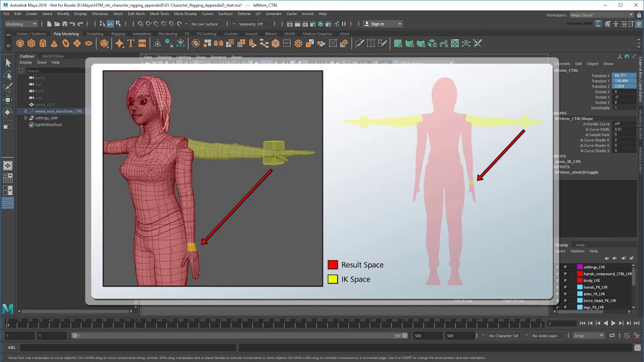Create a polygon torus from the shelf
The height and width of the screenshot is (362, 644).
[66, 44]
